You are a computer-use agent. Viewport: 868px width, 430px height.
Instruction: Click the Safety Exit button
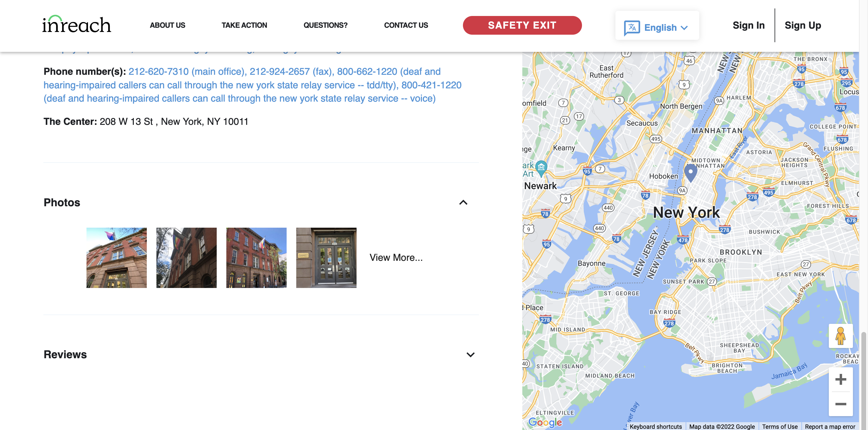point(522,25)
